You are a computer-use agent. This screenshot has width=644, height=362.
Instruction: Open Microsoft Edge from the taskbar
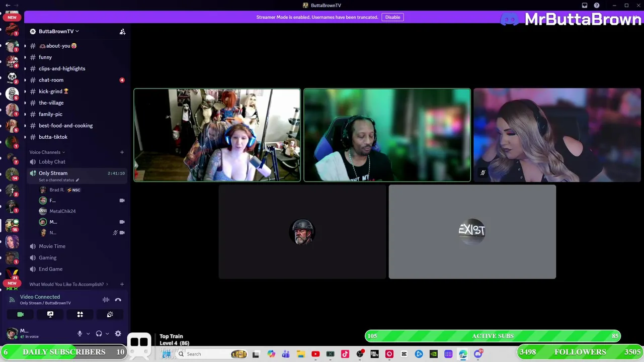[463, 354]
